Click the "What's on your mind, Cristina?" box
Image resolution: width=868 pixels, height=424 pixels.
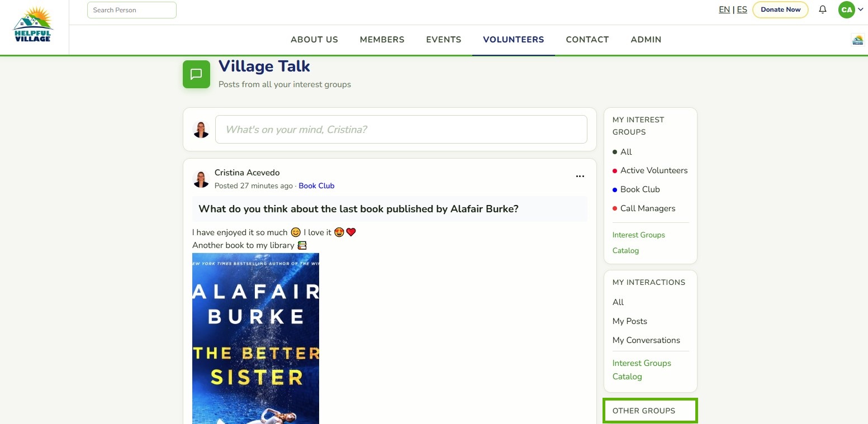point(401,130)
